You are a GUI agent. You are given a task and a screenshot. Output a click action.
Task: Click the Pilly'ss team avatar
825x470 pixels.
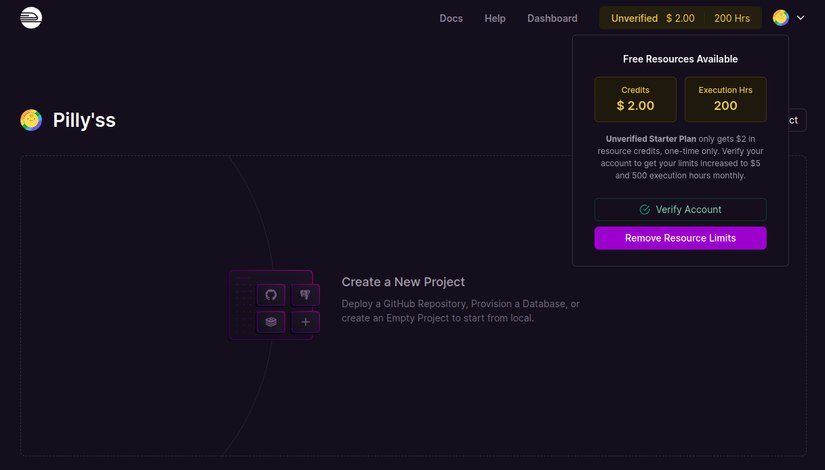pos(31,120)
